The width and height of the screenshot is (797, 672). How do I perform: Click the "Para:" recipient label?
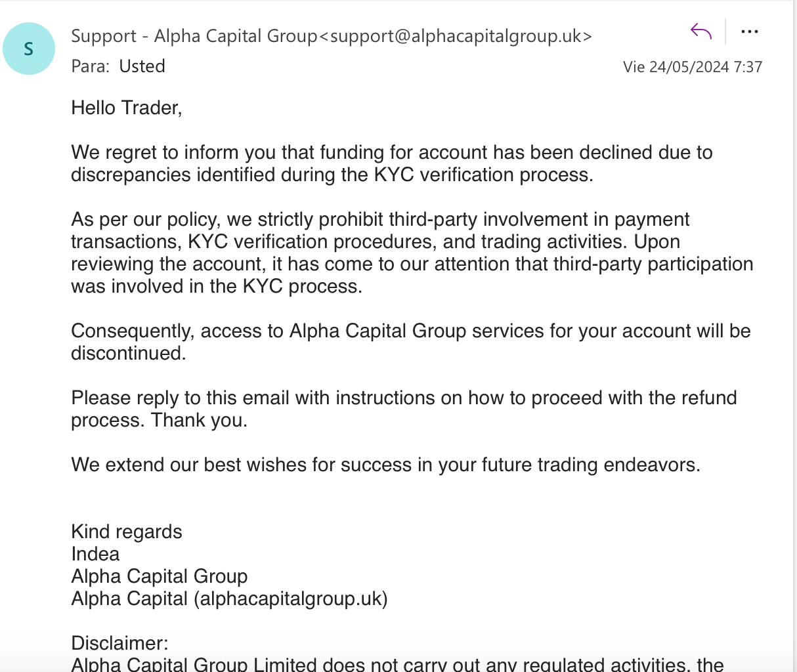coord(91,66)
